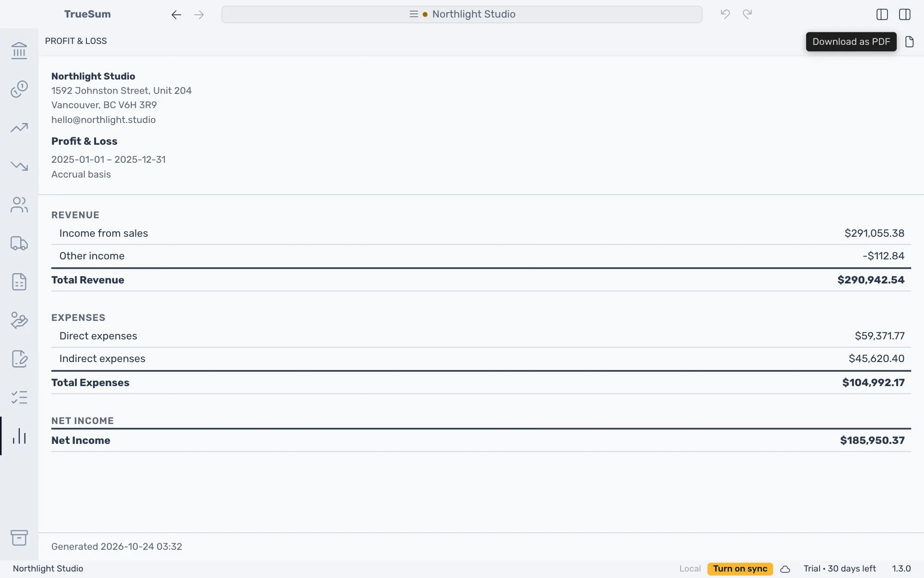Open the document edit pencil icon
The image size is (924, 578).
pyautogui.click(x=19, y=359)
